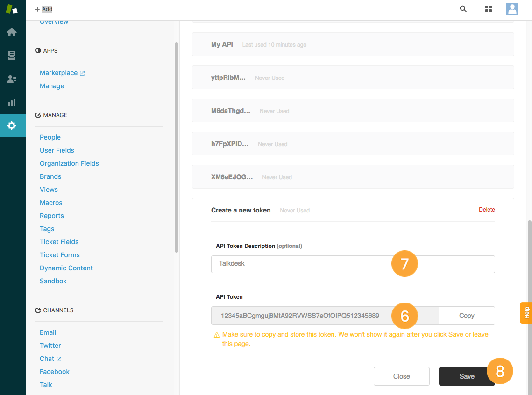Image resolution: width=532 pixels, height=395 pixels.
Task: Open the Customers list icon
Action: [12, 79]
